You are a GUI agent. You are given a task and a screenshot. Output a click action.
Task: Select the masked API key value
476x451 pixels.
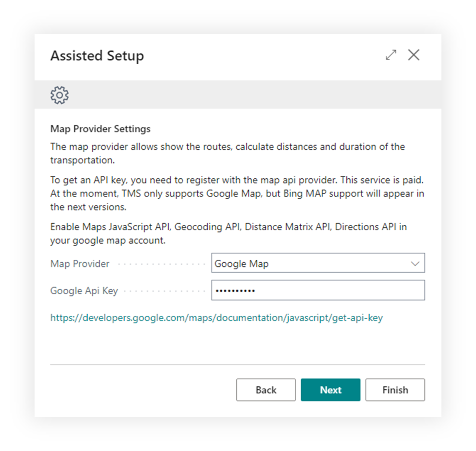(234, 290)
